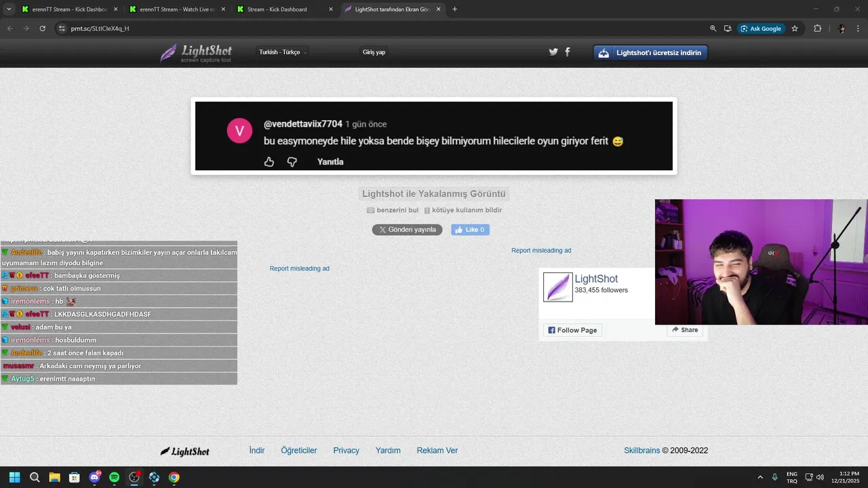This screenshot has height=488, width=868.
Task: Switch to erennTT Stream - Watch Live tab
Action: tap(177, 9)
